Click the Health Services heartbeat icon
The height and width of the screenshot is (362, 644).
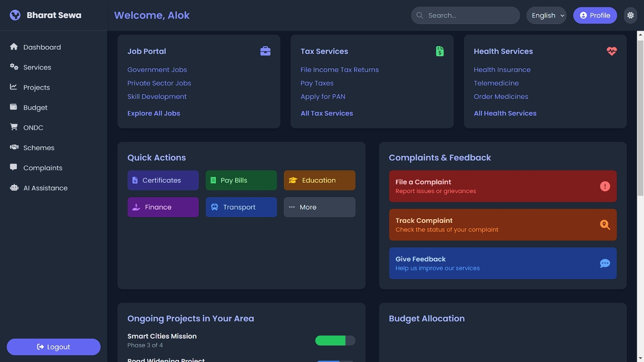(x=611, y=51)
